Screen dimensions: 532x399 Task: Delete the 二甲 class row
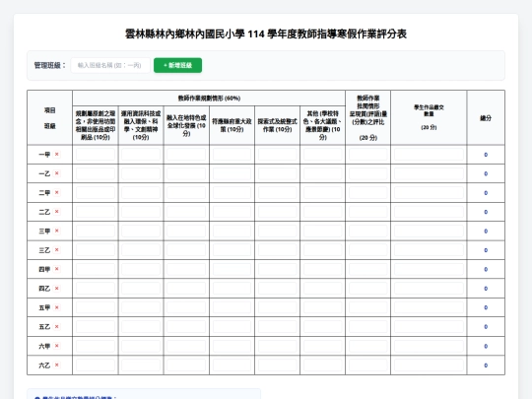click(57, 193)
